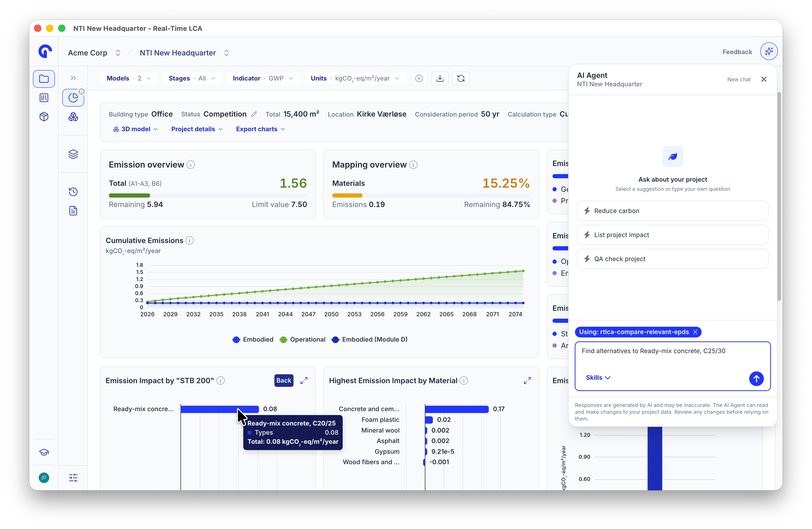Edit status with the pencil icon
Screen dimensions: 812x529
(254, 114)
